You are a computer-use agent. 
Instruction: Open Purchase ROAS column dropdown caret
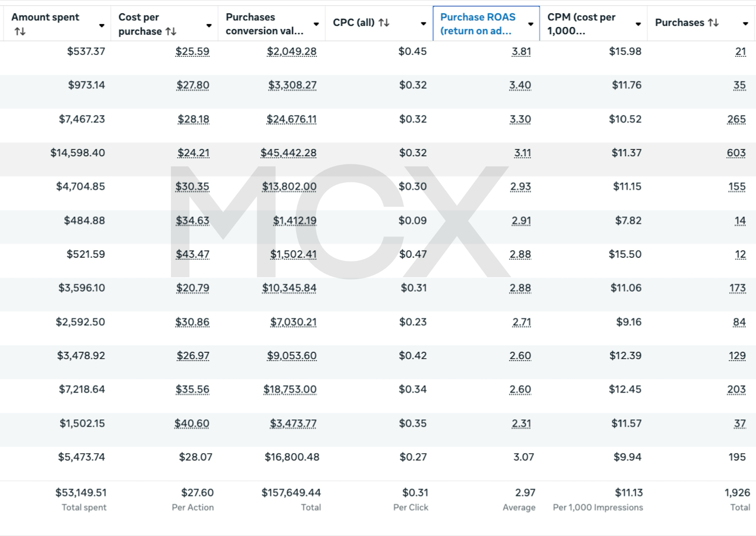[x=531, y=24]
